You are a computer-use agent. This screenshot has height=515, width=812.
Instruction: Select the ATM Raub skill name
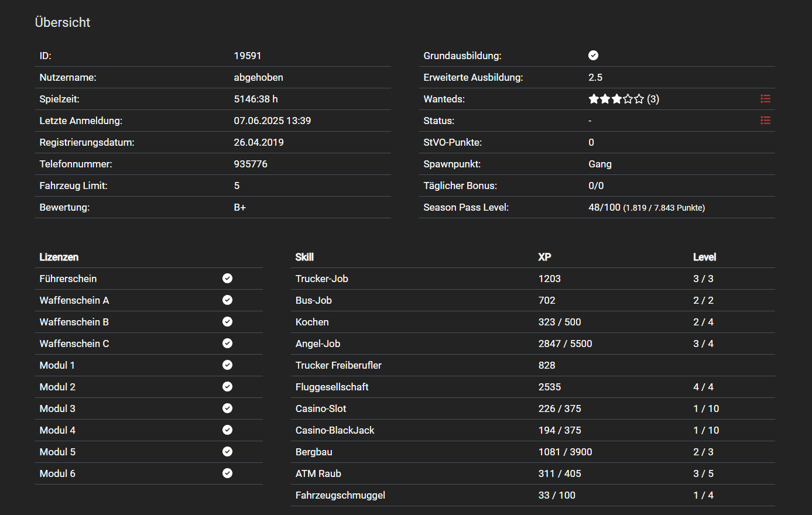(318, 473)
